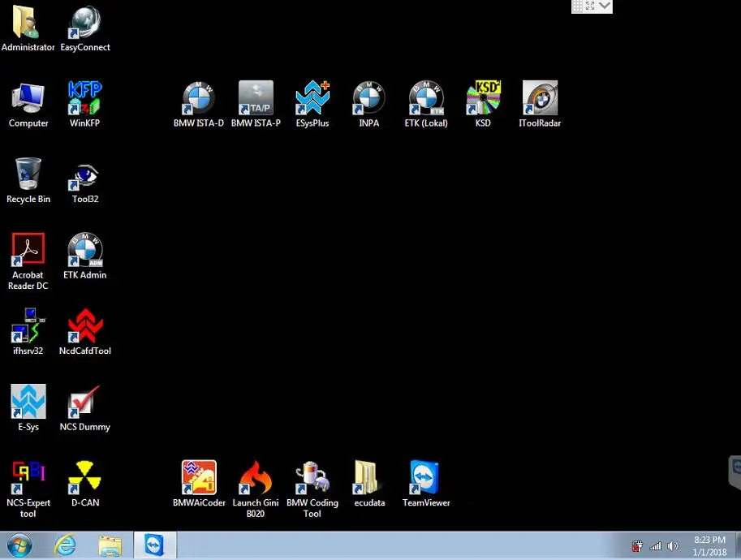Open the Windows Start menu
741x560 pixels.
tap(19, 545)
